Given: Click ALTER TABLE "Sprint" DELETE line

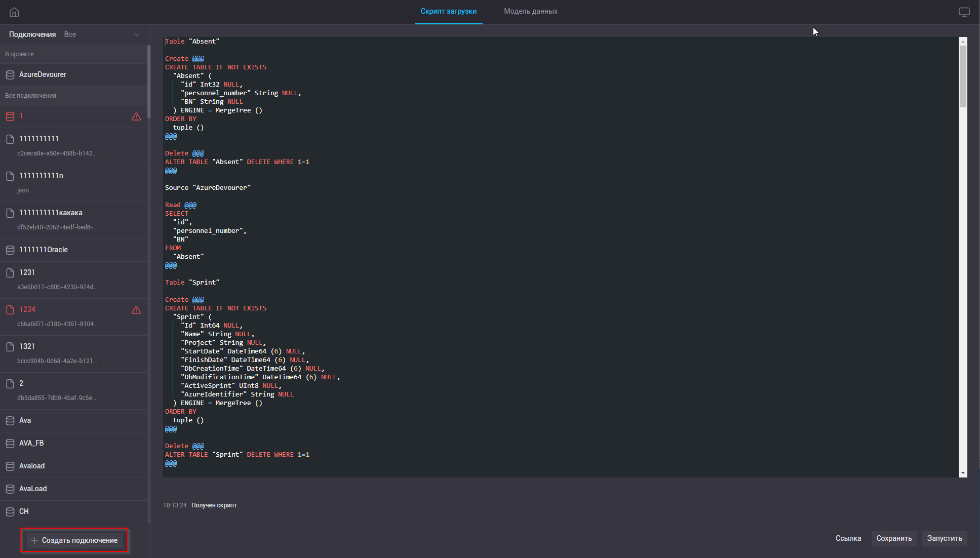Looking at the screenshot, I should (x=237, y=455).
